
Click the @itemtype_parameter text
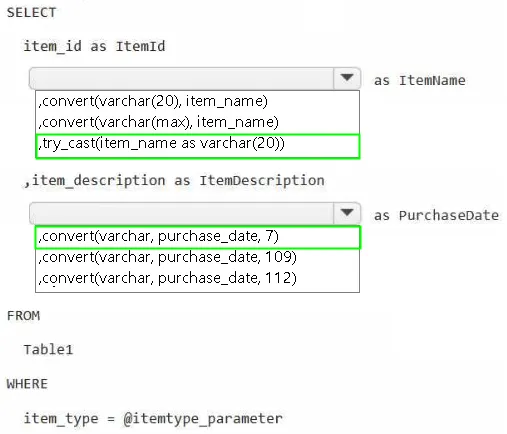point(203,419)
